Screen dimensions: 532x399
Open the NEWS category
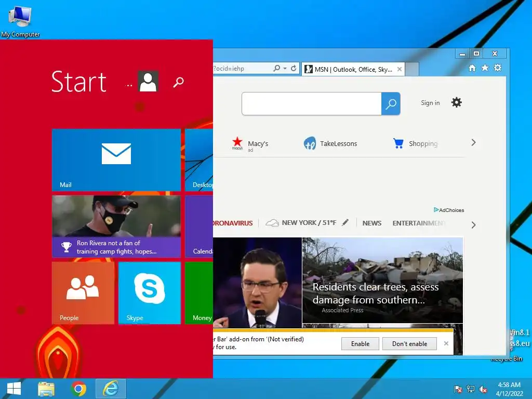[x=372, y=223]
